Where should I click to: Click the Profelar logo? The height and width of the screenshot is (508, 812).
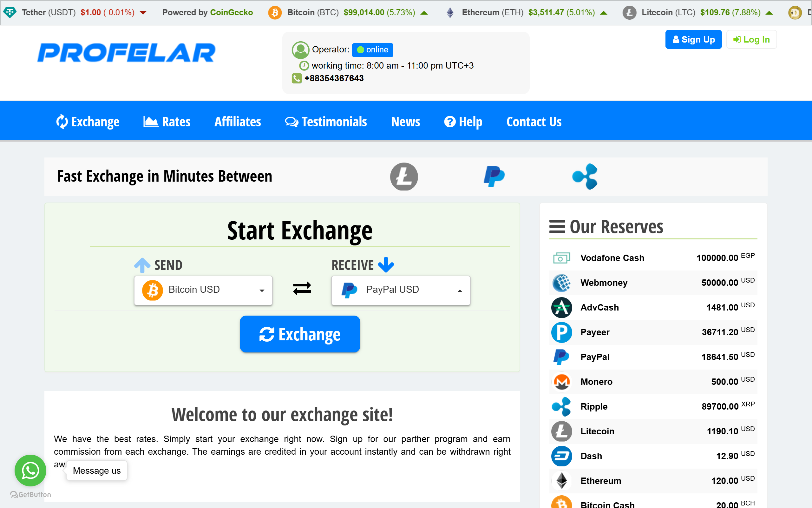[x=126, y=53]
